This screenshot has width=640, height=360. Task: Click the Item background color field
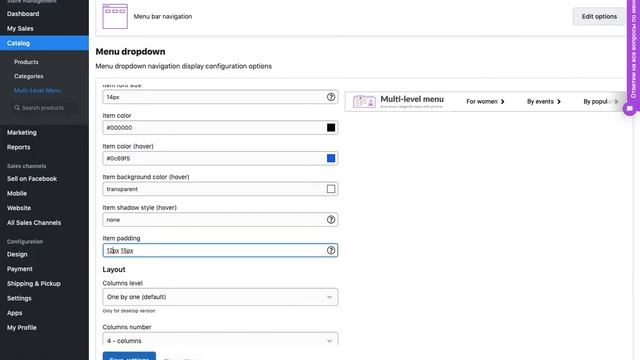[220, 189]
